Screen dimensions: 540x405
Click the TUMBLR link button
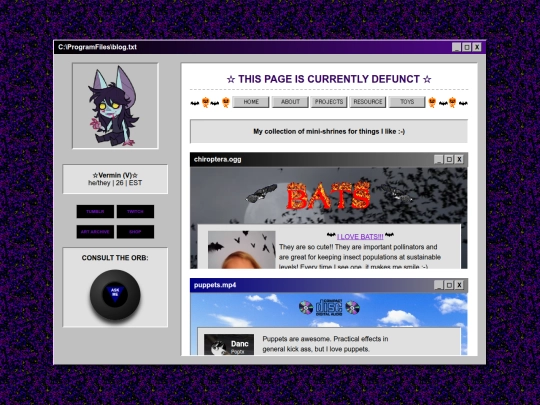[95, 211]
